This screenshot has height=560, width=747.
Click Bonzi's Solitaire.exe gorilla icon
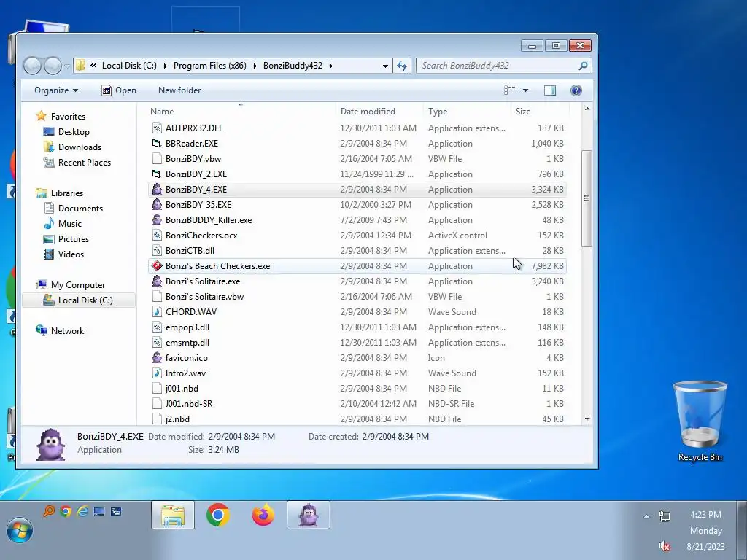pyautogui.click(x=157, y=281)
